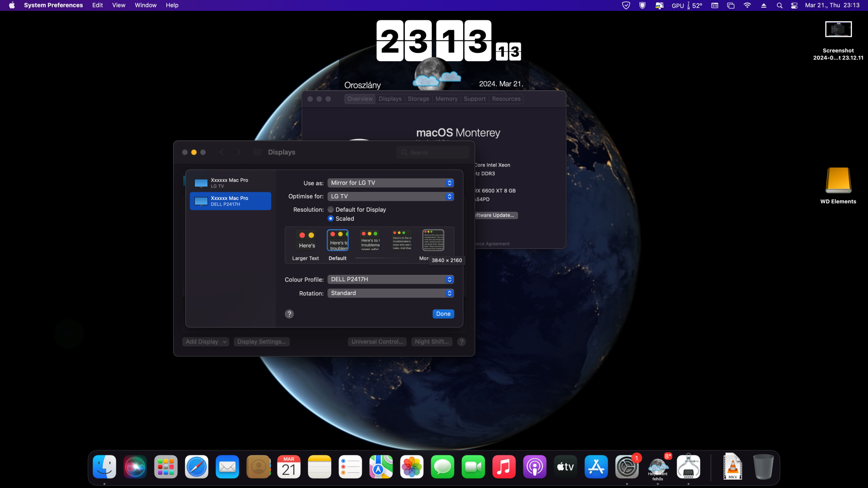868x488 pixels.
Task: Open Photos app in the dock
Action: pos(412,467)
